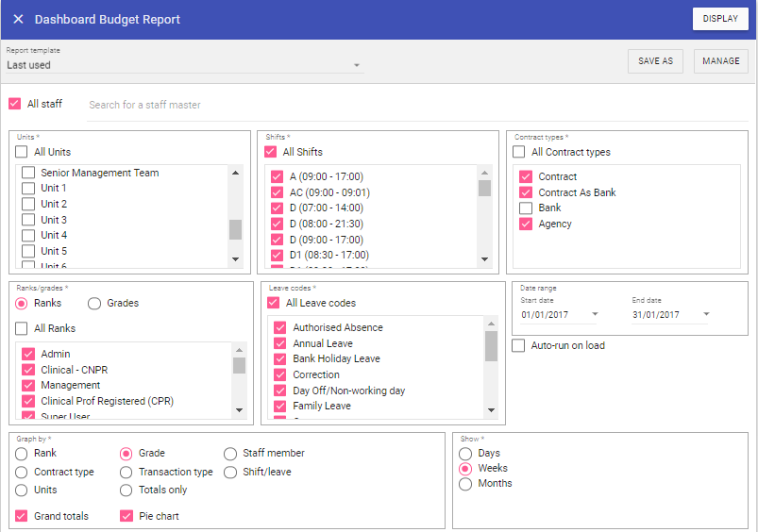
Task: Check the Bank contract type
Action: click(526, 208)
